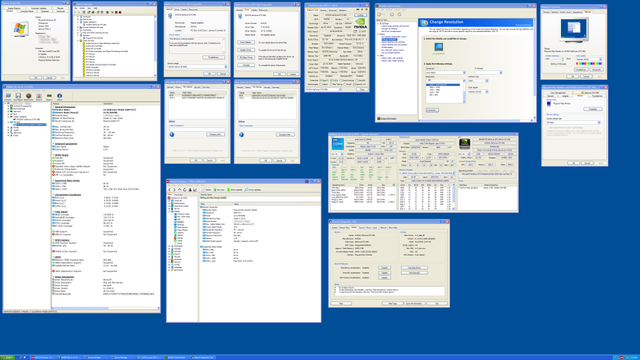Open Summary in HWiNFO toolbar

[x=8, y=96]
